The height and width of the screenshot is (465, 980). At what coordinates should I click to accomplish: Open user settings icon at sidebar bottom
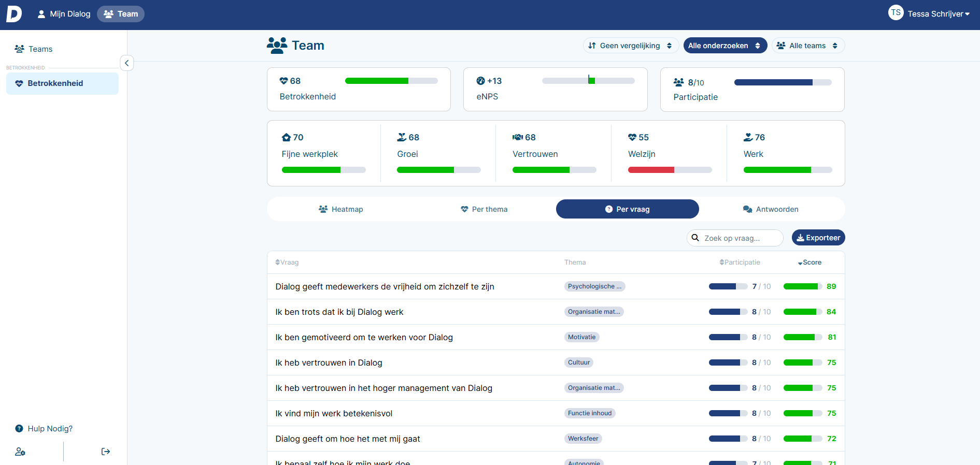20,452
